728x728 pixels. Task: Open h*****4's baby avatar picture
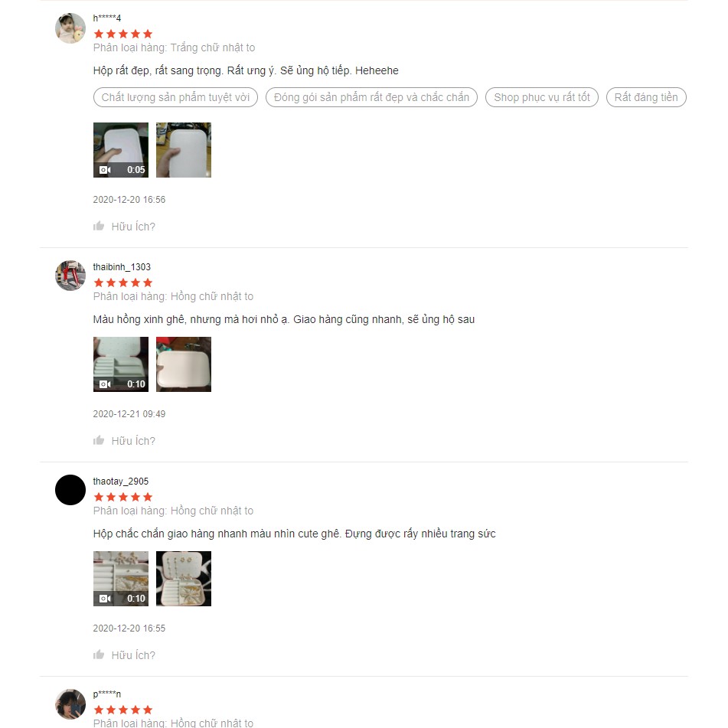click(70, 28)
